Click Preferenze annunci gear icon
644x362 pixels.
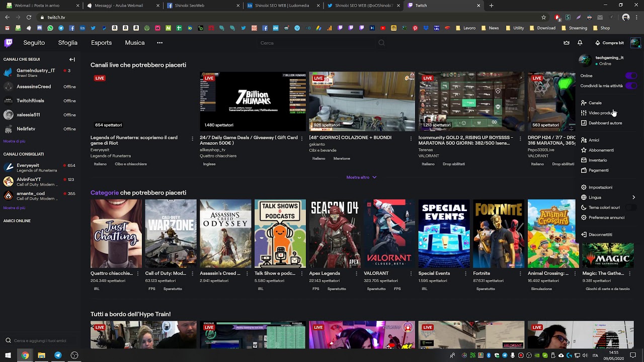point(584,217)
